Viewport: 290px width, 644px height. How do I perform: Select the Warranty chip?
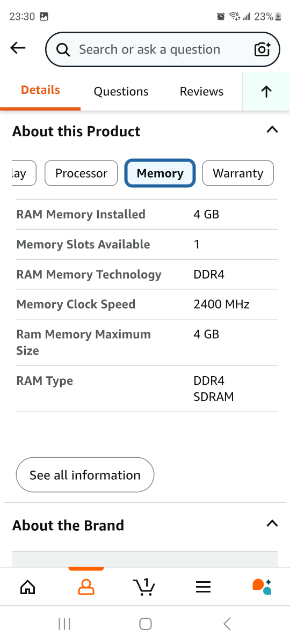click(x=238, y=173)
